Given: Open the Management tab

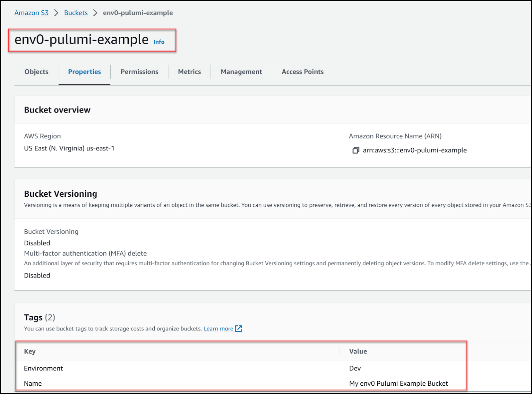Looking at the screenshot, I should point(241,72).
